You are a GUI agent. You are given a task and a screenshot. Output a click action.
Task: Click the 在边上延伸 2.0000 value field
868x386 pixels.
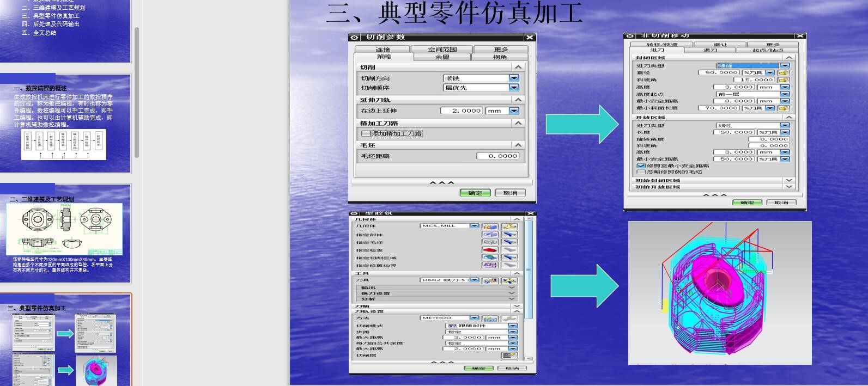462,111
